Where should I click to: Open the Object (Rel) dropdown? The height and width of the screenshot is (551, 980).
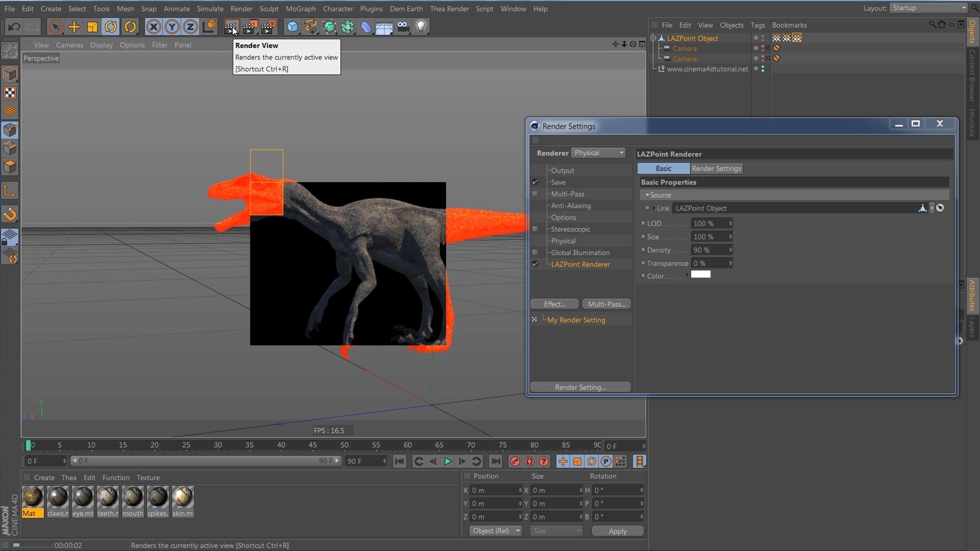tap(496, 531)
